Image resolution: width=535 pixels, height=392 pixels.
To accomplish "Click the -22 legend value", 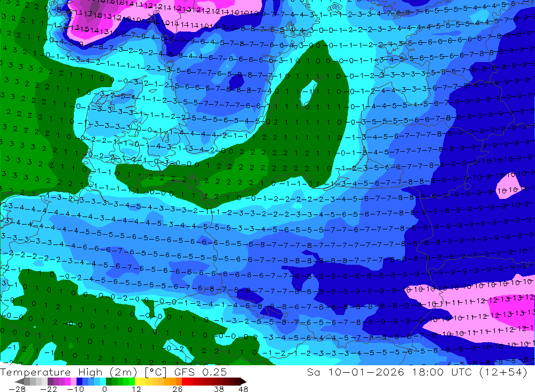I will (x=49, y=389).
